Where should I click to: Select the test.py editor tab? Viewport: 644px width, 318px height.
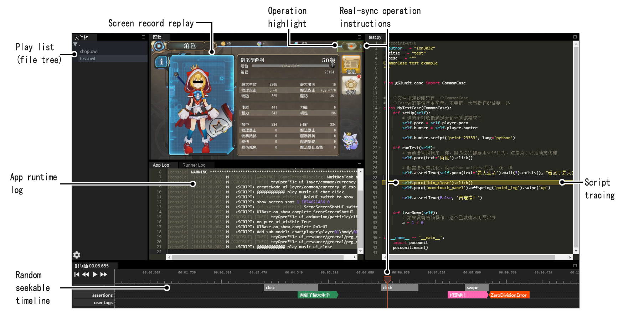coord(375,37)
